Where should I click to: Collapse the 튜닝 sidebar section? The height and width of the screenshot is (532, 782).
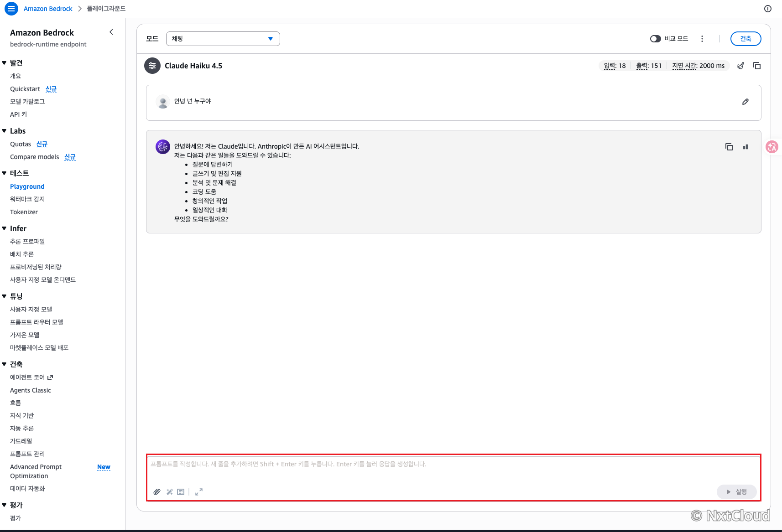click(x=4, y=296)
